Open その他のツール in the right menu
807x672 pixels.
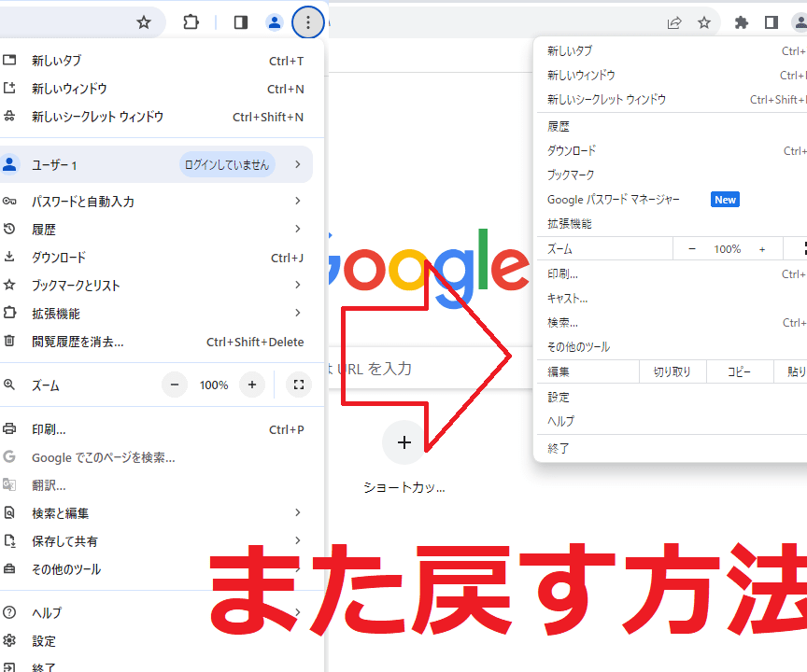pyautogui.click(x=578, y=347)
